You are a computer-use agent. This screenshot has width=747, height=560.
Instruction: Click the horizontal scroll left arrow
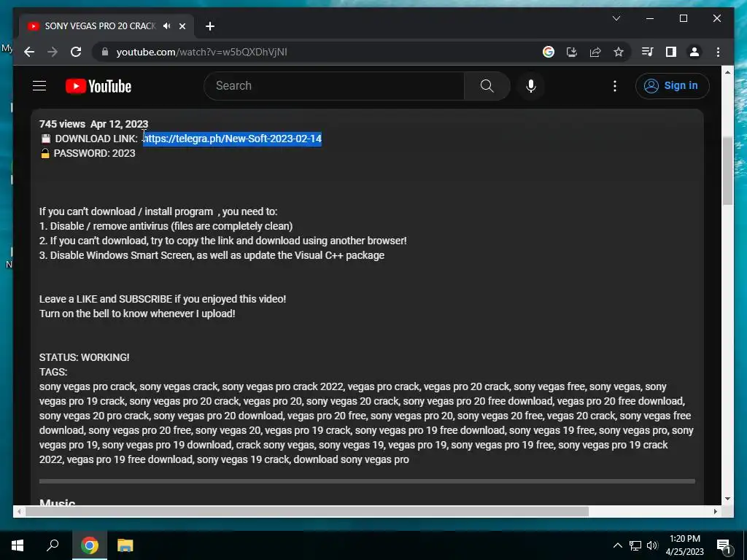(x=19, y=511)
